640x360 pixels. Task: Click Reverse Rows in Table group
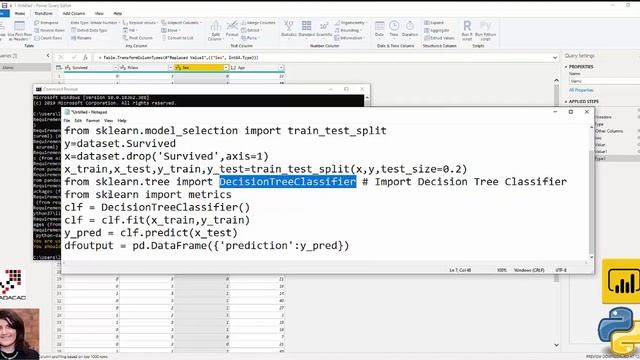tap(49, 30)
